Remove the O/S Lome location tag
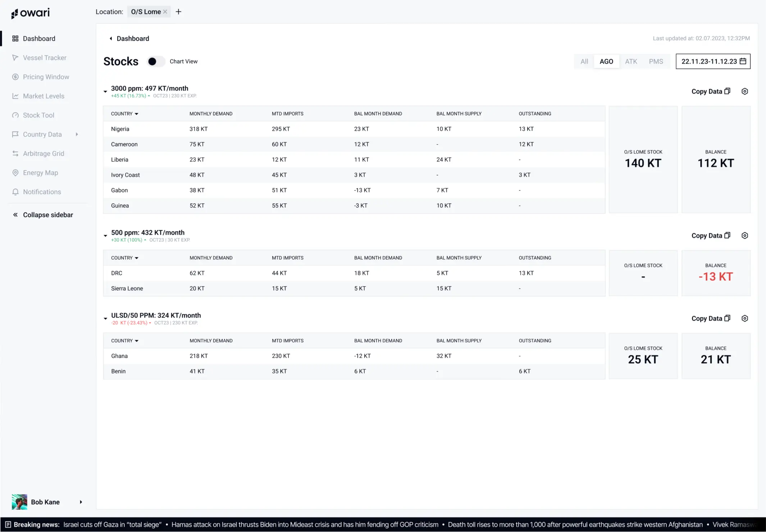766x532 pixels. (165, 12)
